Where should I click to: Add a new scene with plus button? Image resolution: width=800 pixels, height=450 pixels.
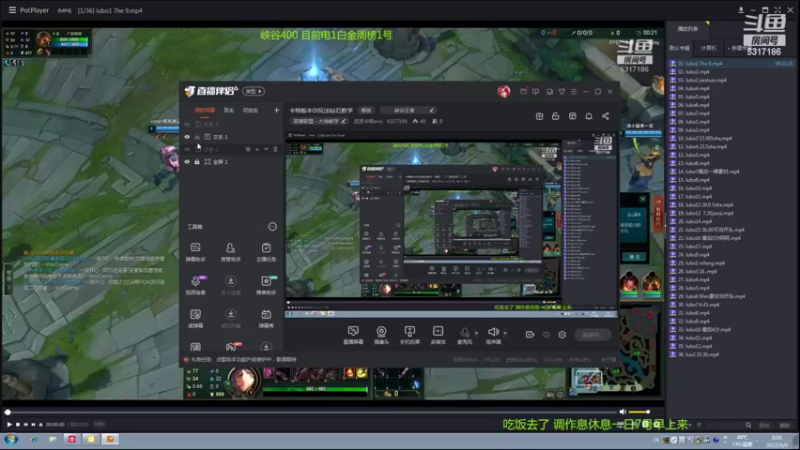coord(276,110)
